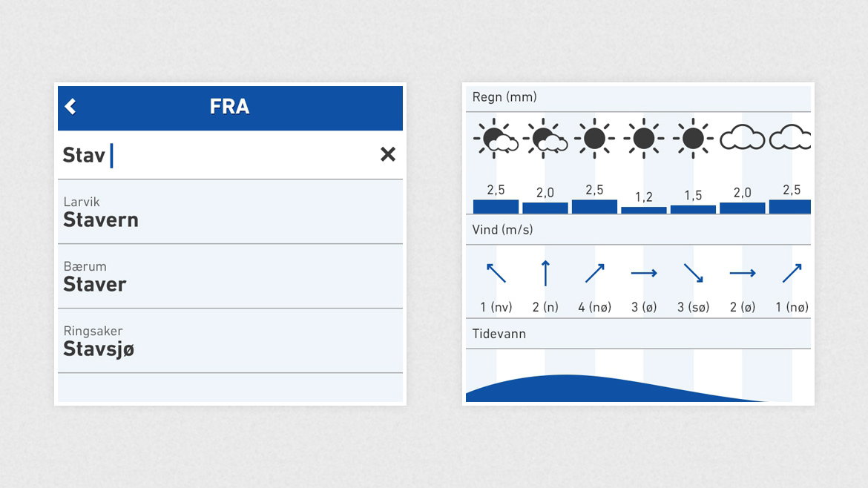
Task: Click the 4 (nø) northeast wind arrow
Action: click(594, 274)
